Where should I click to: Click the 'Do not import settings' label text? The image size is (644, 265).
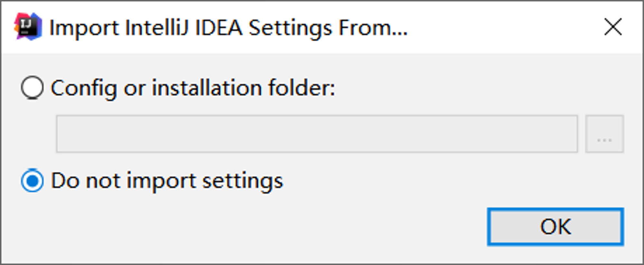coord(167,181)
